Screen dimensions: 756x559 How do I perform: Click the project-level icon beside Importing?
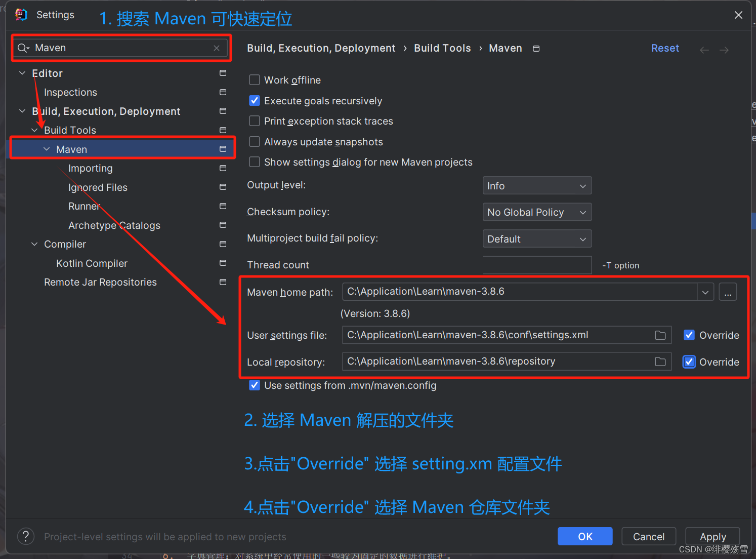(x=223, y=168)
